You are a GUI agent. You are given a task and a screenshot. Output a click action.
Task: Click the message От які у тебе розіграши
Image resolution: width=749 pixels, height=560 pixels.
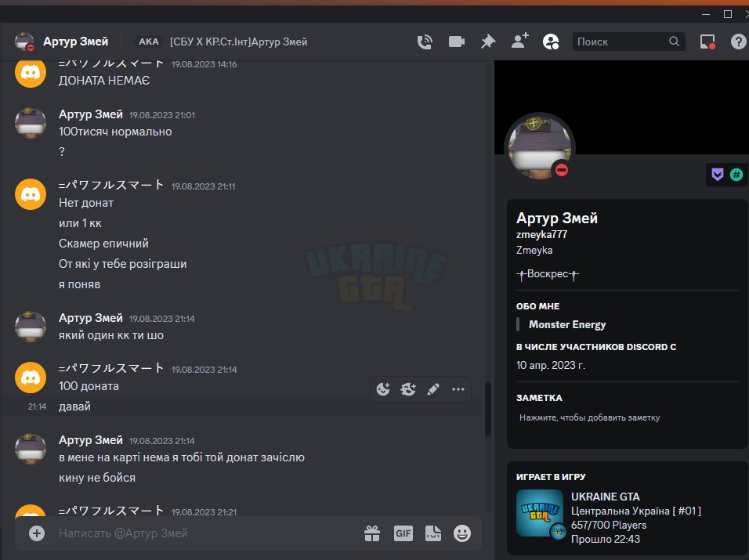tap(123, 264)
